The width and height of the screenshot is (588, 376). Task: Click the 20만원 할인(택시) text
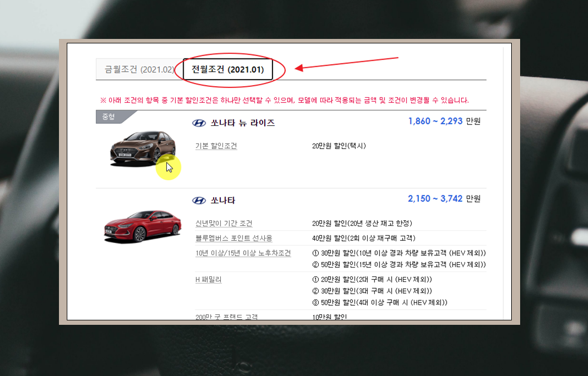339,146
